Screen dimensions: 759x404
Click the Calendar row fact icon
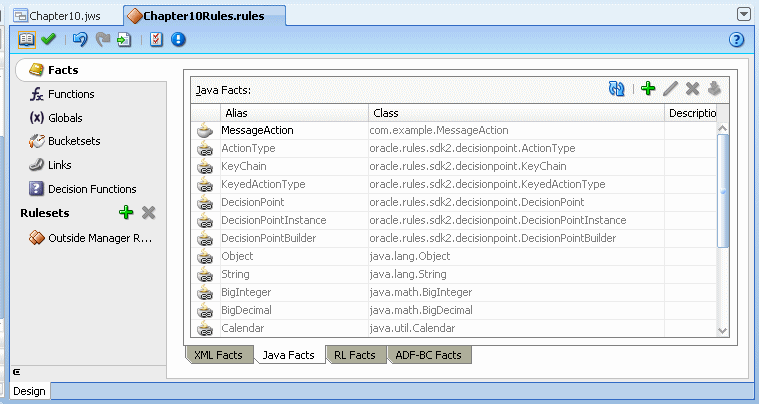205,329
